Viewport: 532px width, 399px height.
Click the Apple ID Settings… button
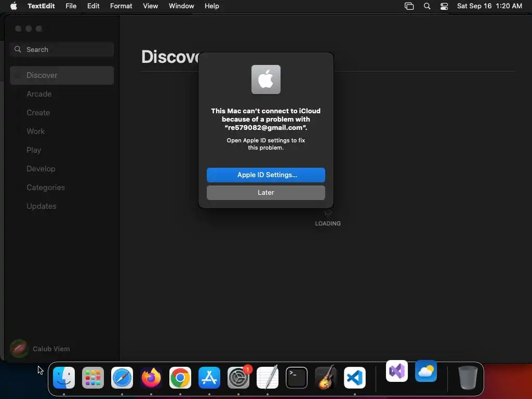[x=266, y=175]
